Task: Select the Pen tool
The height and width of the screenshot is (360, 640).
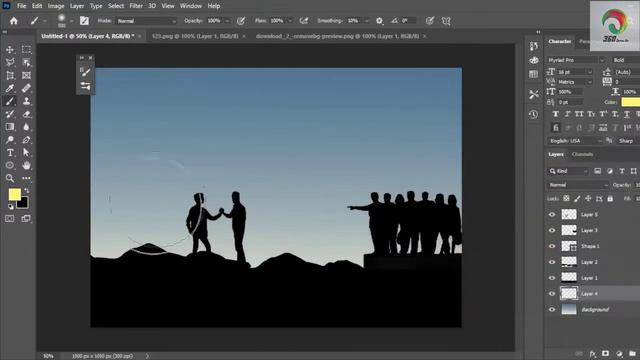Action: (26, 140)
